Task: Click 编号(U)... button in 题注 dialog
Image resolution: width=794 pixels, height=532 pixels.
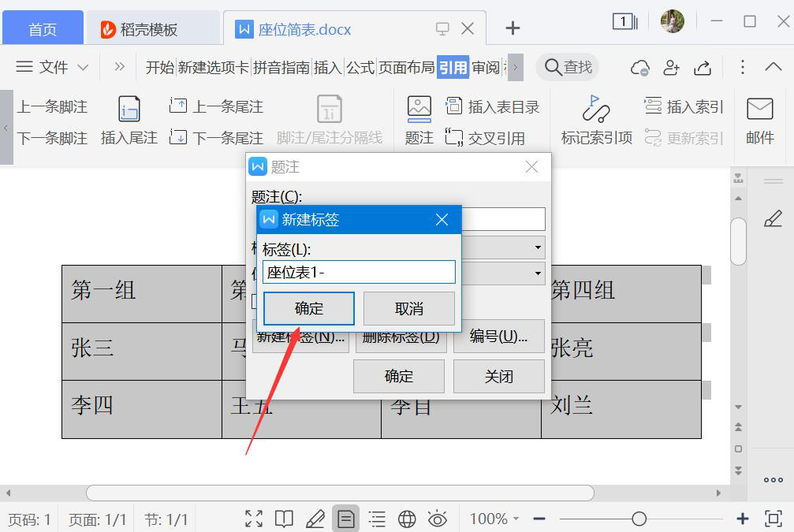Action: (x=499, y=336)
